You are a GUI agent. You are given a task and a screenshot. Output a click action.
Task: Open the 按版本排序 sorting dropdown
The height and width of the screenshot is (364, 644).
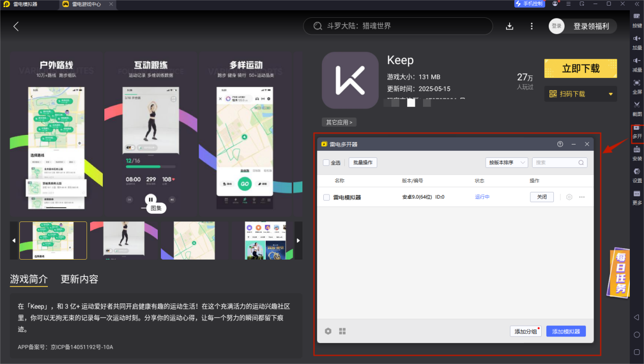(x=507, y=162)
